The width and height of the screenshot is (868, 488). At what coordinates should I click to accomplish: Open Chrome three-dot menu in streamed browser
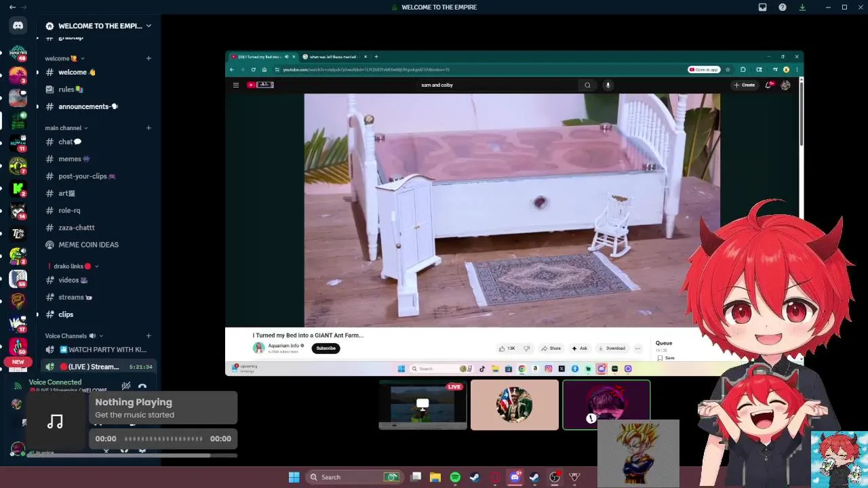point(796,69)
